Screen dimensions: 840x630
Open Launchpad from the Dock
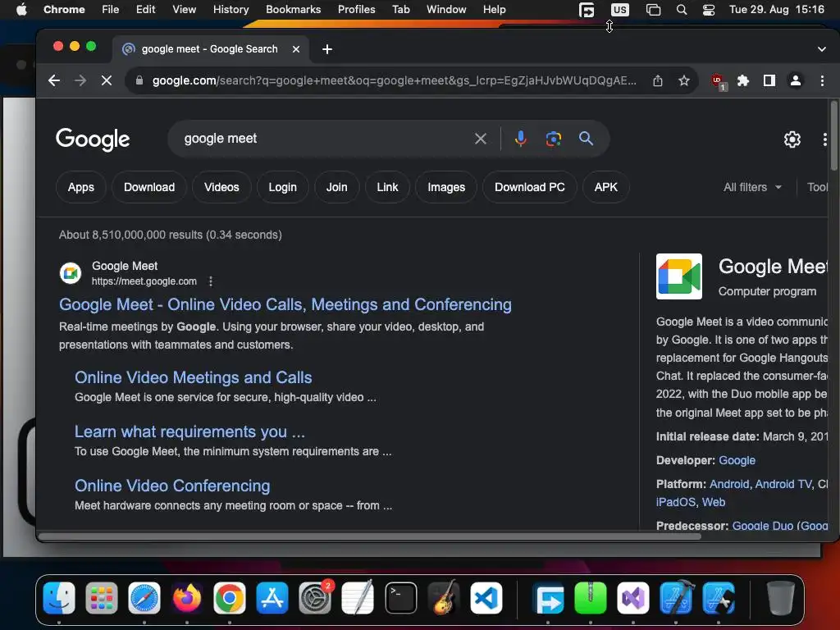pyautogui.click(x=101, y=598)
